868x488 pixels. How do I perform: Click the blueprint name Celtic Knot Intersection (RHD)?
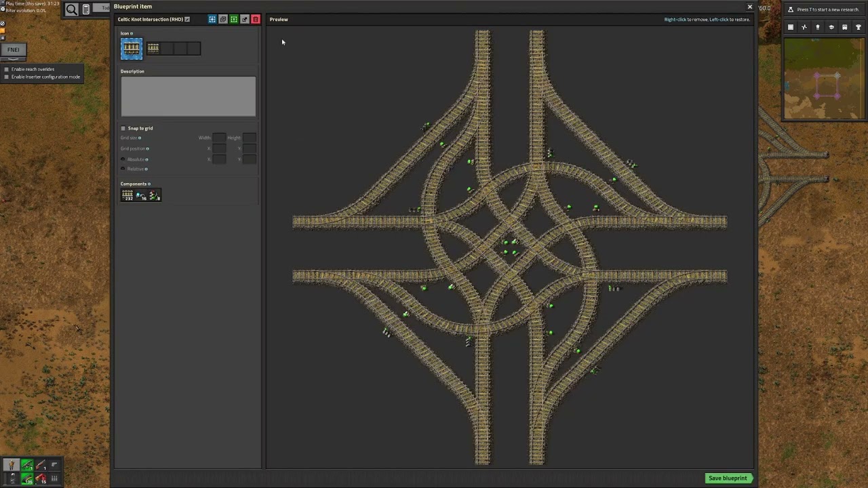coord(150,19)
